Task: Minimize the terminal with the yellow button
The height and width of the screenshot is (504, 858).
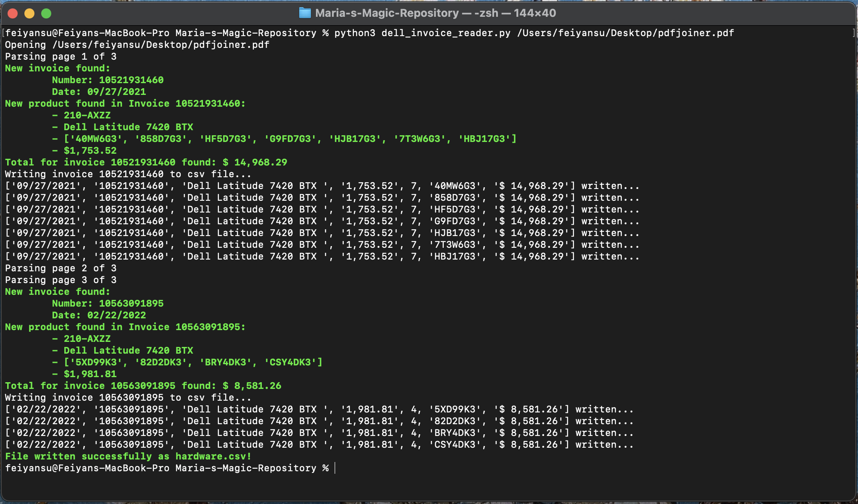Action: click(x=29, y=13)
